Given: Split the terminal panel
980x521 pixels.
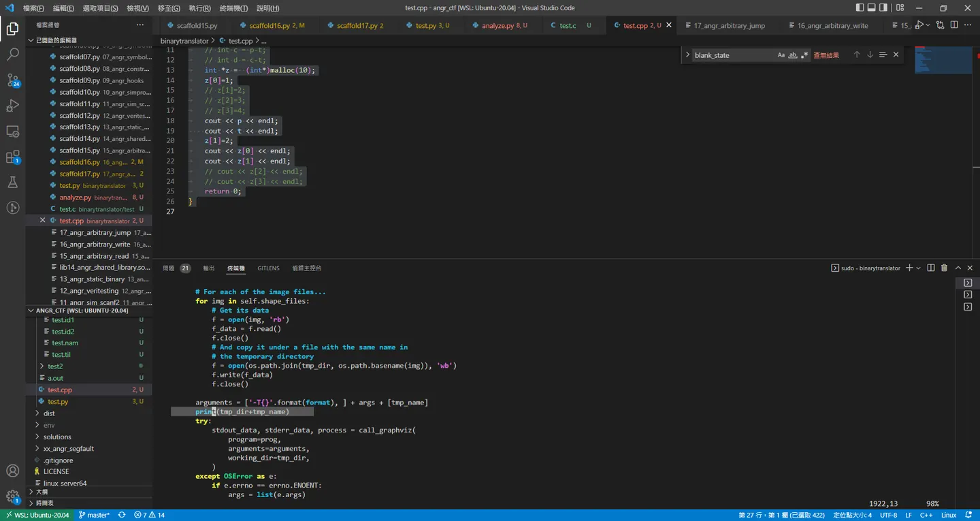Looking at the screenshot, I should [x=931, y=268].
